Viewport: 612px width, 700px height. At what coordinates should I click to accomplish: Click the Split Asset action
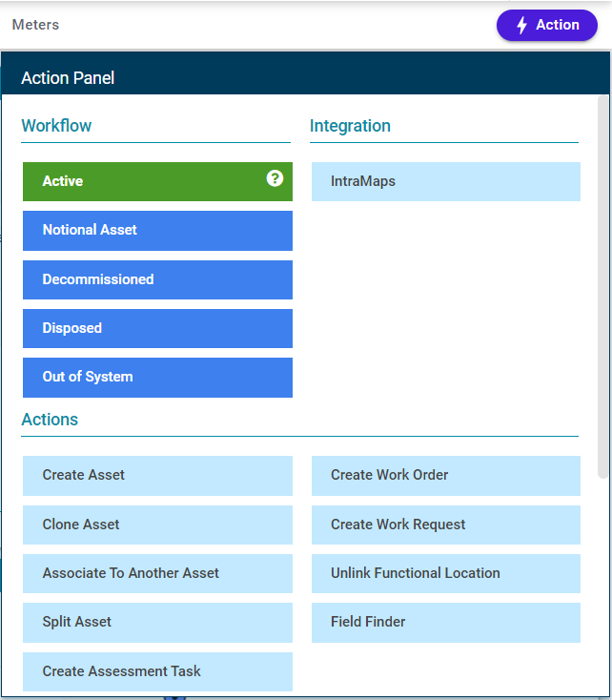point(157,623)
